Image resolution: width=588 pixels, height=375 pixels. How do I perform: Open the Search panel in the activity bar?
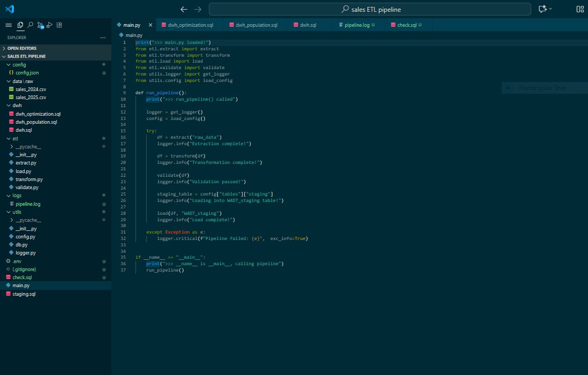30,25
